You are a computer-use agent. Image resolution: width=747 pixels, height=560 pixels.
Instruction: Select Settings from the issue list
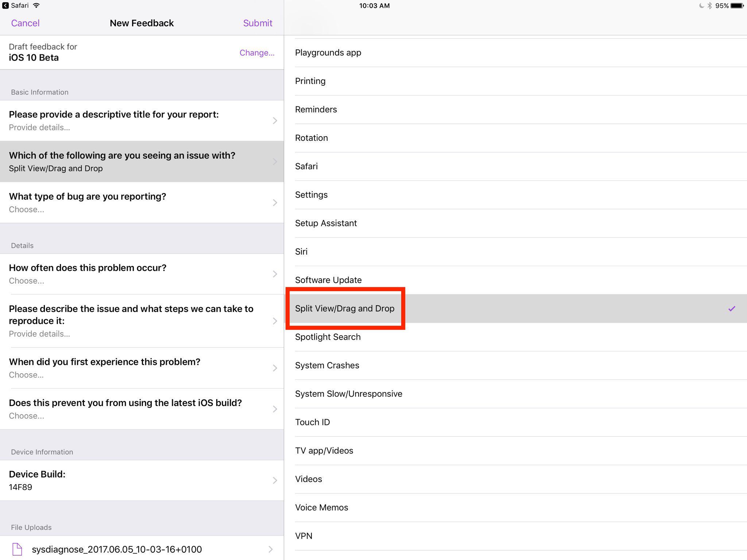[311, 194]
